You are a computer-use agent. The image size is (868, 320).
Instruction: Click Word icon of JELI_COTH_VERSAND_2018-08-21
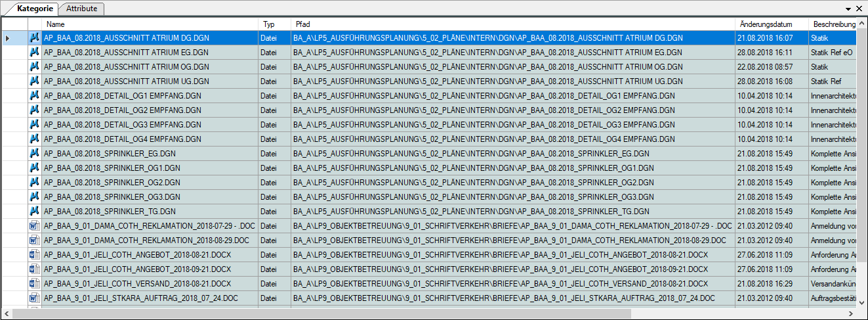35,284
